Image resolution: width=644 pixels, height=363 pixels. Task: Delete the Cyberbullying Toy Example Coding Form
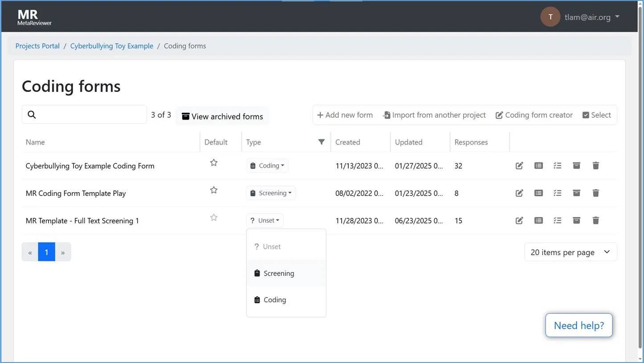596,166
